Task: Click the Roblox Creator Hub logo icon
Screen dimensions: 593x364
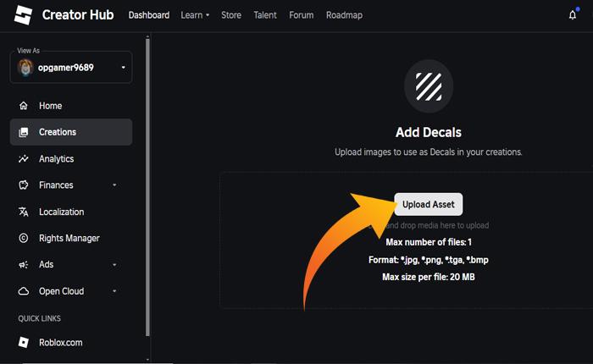Action: [x=24, y=15]
